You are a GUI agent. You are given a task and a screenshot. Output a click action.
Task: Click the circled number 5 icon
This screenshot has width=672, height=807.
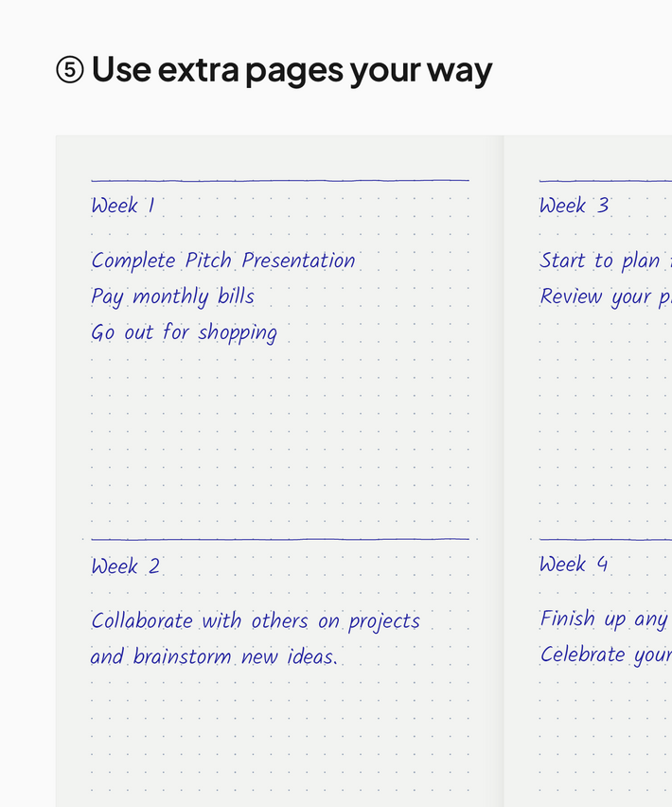pos(70,70)
